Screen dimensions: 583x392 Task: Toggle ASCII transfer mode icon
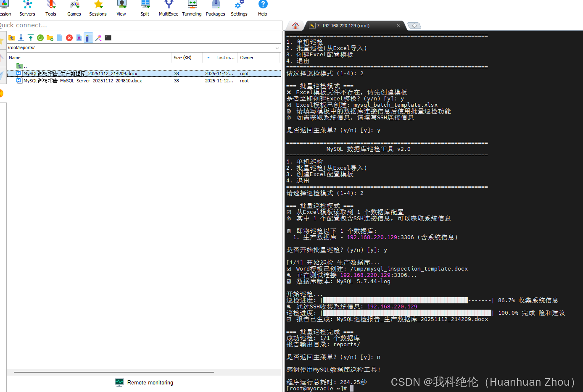tap(79, 38)
